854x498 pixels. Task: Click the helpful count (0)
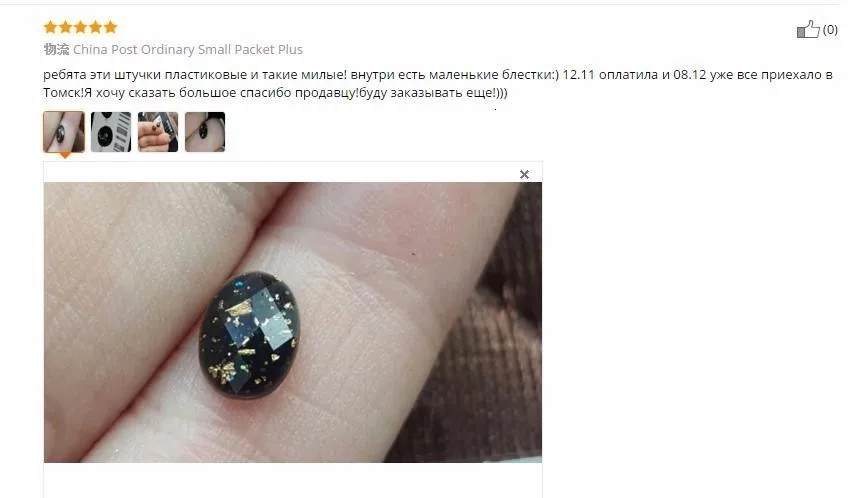830,29
